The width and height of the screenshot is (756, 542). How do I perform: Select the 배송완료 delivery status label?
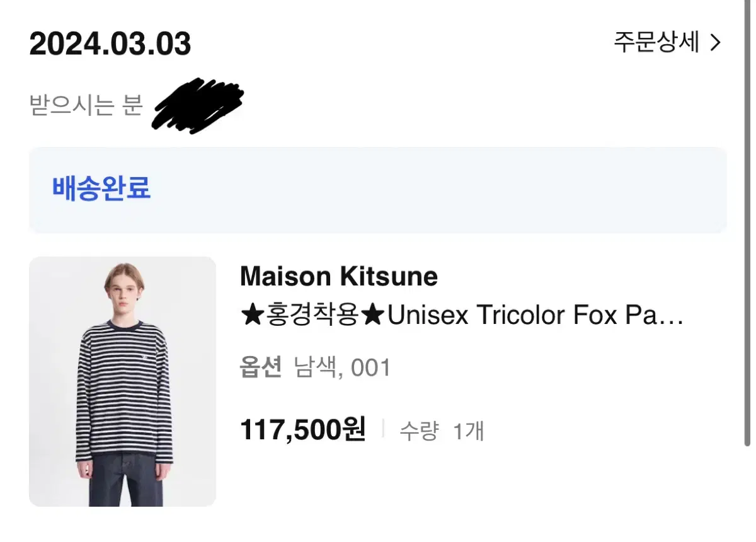[101, 188]
